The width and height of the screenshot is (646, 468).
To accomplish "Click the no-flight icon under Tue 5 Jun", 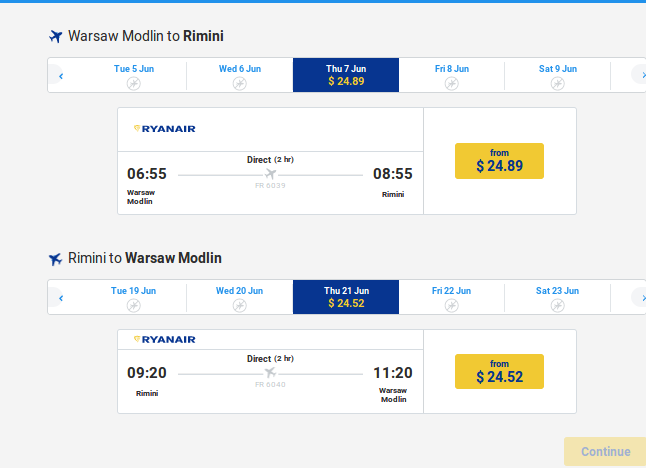I will tap(133, 84).
